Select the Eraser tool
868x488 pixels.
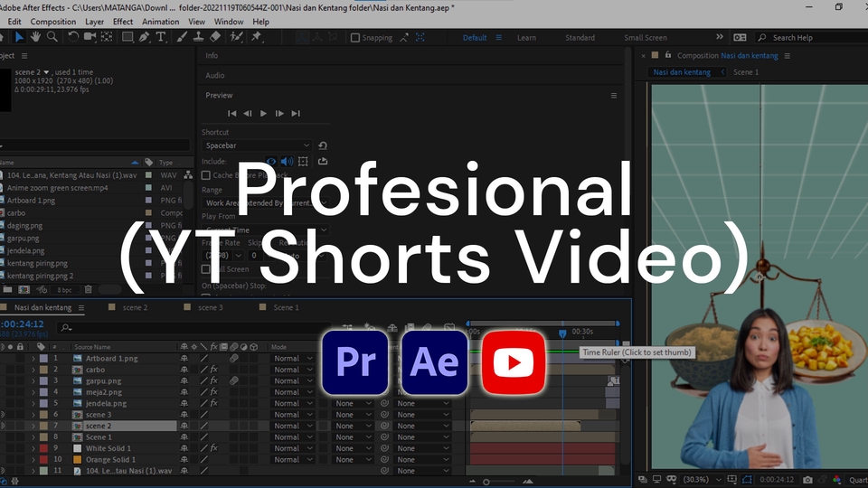[x=215, y=37]
